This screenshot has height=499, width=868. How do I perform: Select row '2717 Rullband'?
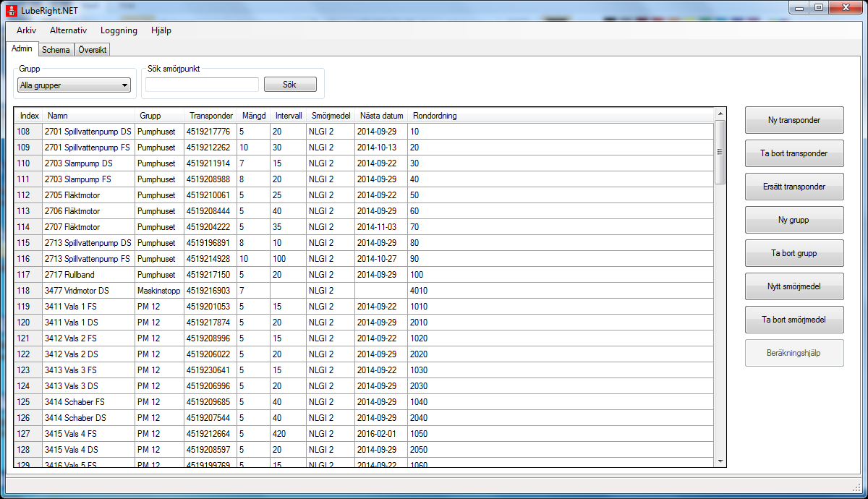[x=364, y=275]
